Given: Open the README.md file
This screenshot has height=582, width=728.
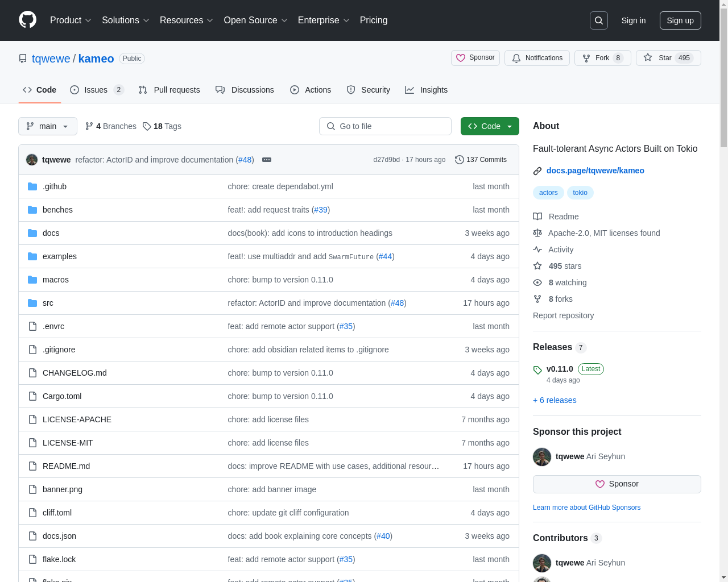Looking at the screenshot, I should (x=66, y=466).
